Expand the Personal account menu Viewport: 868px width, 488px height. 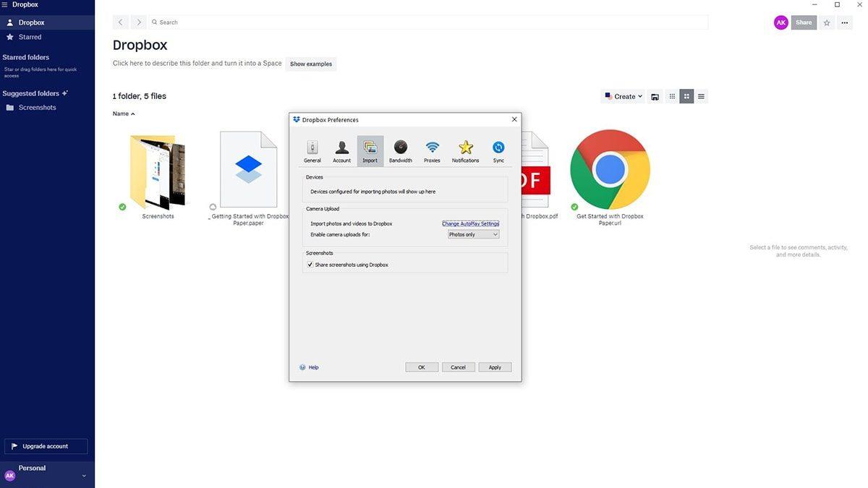tap(83, 476)
